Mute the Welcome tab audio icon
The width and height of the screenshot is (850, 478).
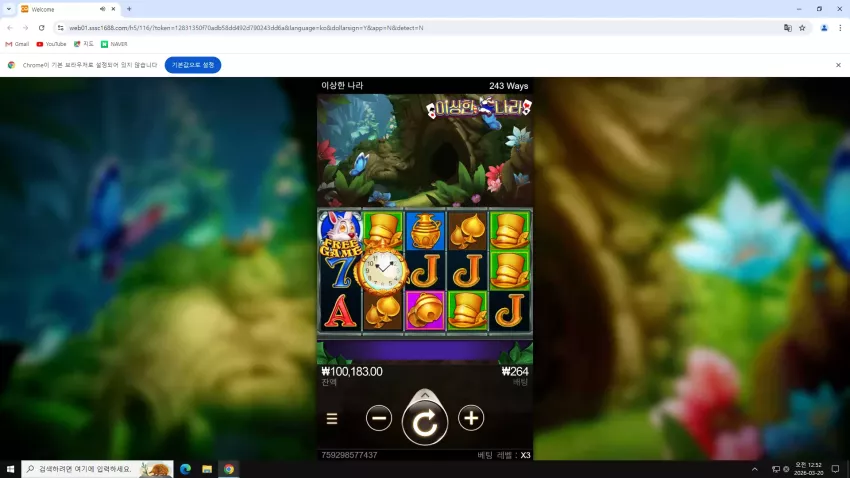tap(102, 9)
